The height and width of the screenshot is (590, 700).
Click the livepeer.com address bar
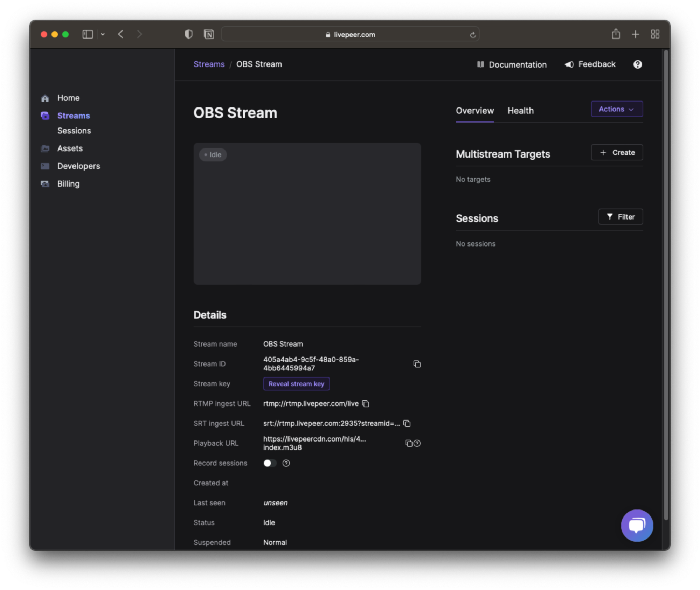pos(350,34)
